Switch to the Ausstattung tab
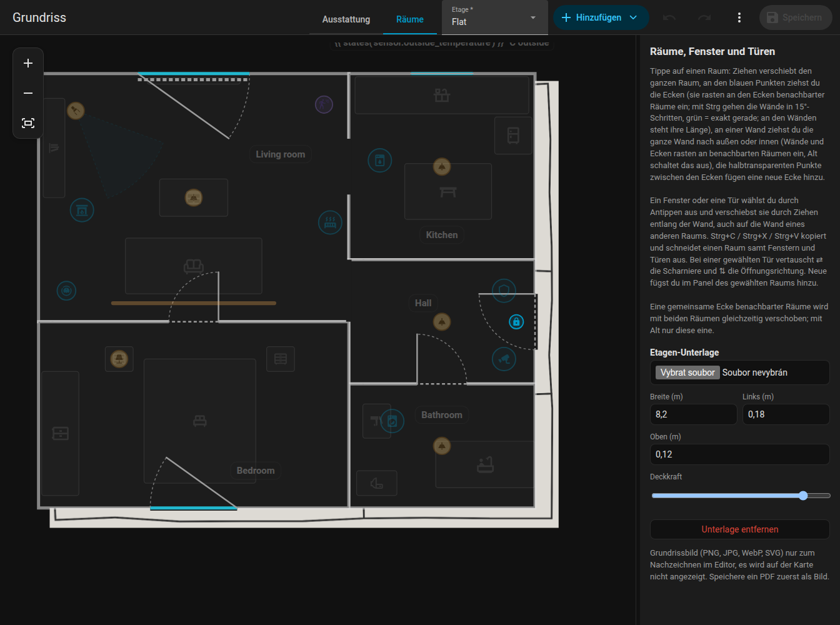Viewport: 840px width, 625px height. point(346,19)
